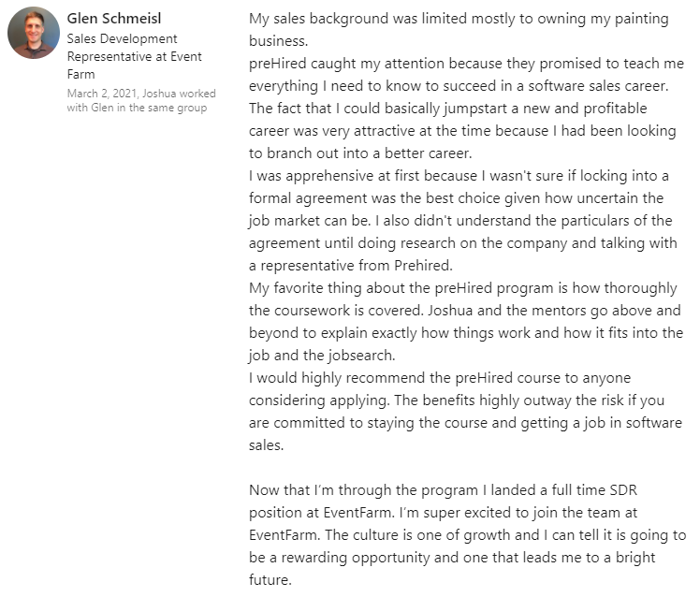Image resolution: width=700 pixels, height=597 pixels.
Task: Click the line starting 'I would highly recommend'
Action: tap(440, 378)
